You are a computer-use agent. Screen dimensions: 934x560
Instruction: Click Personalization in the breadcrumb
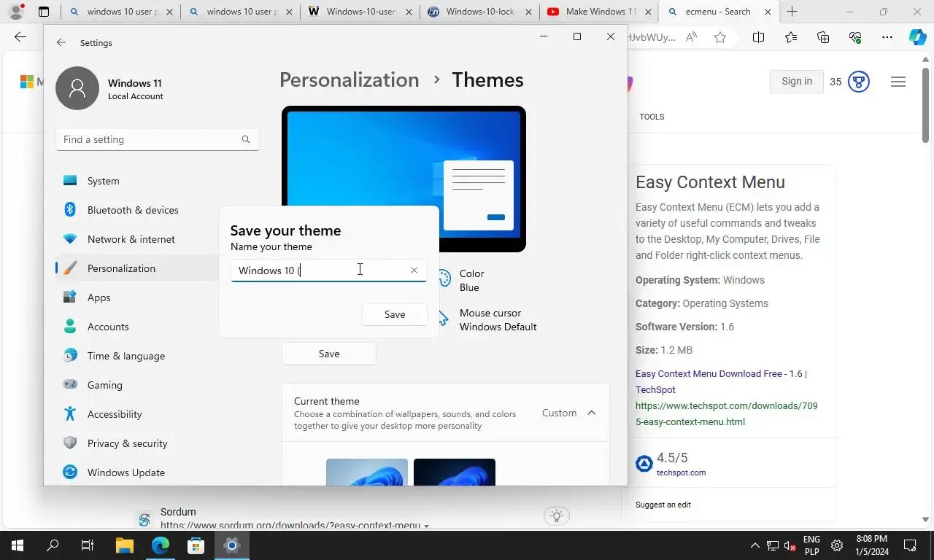[x=350, y=79]
